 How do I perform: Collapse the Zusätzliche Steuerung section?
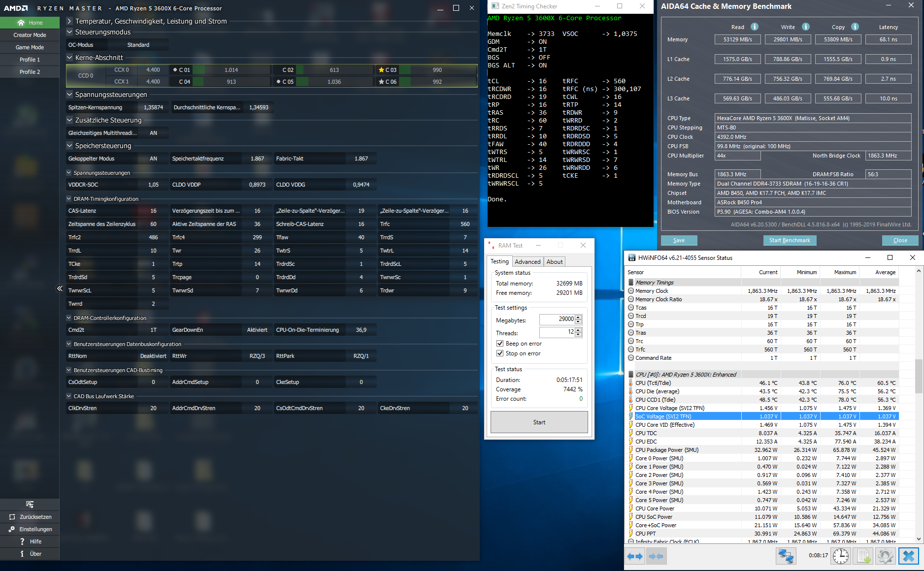[69, 120]
